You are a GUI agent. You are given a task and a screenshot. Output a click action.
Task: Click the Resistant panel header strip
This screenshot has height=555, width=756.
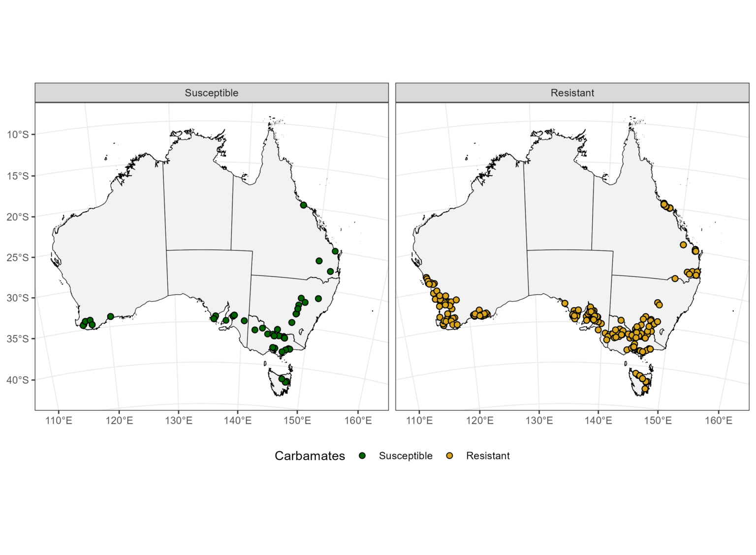pos(572,93)
